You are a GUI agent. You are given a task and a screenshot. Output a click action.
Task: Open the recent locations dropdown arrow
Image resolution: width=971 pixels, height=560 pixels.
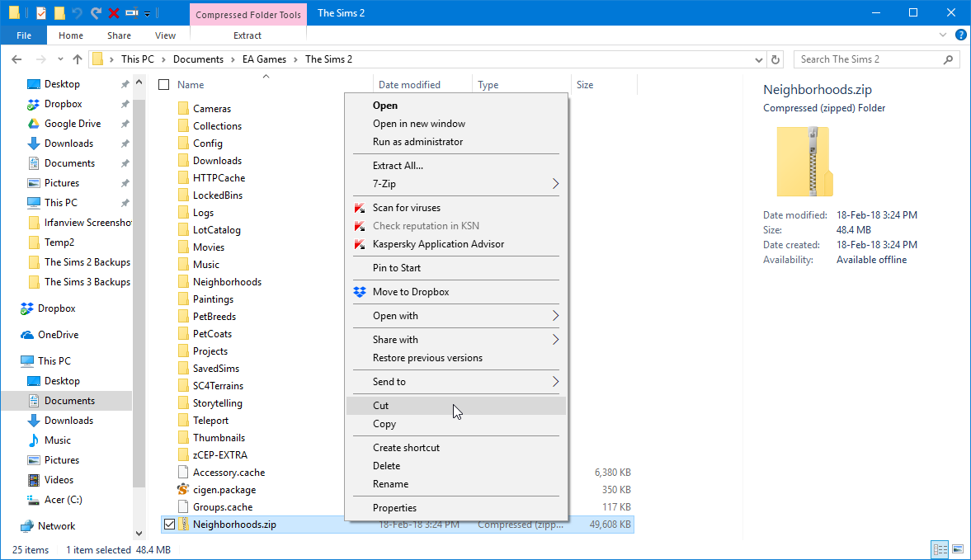coord(60,59)
